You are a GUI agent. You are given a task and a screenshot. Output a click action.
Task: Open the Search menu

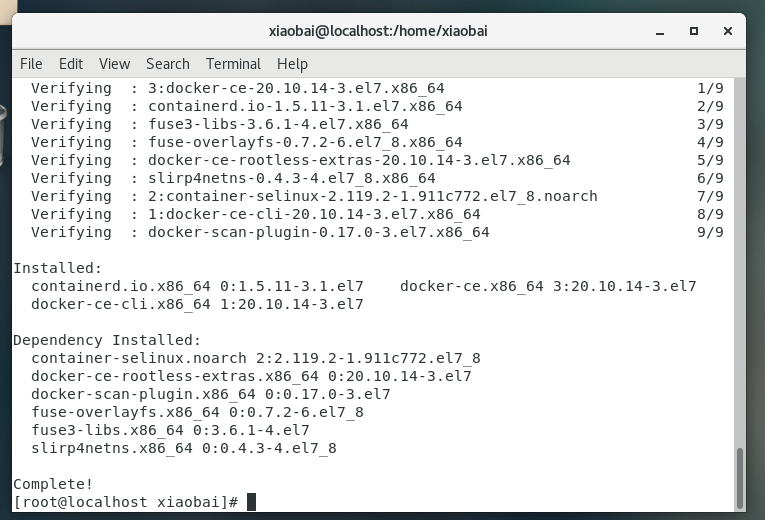pyautogui.click(x=167, y=64)
